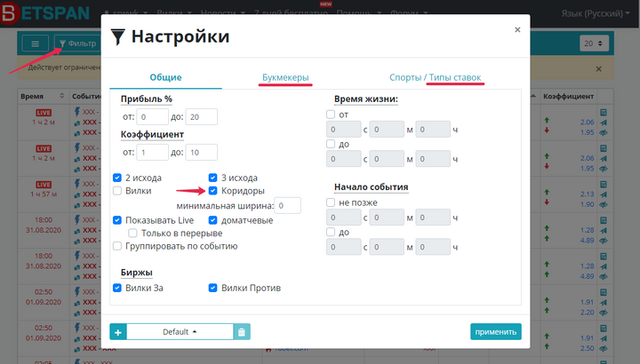Viewport: 640px width, 364px height.
Task: Toggle the Вилки За checkbox
Action: 117,288
